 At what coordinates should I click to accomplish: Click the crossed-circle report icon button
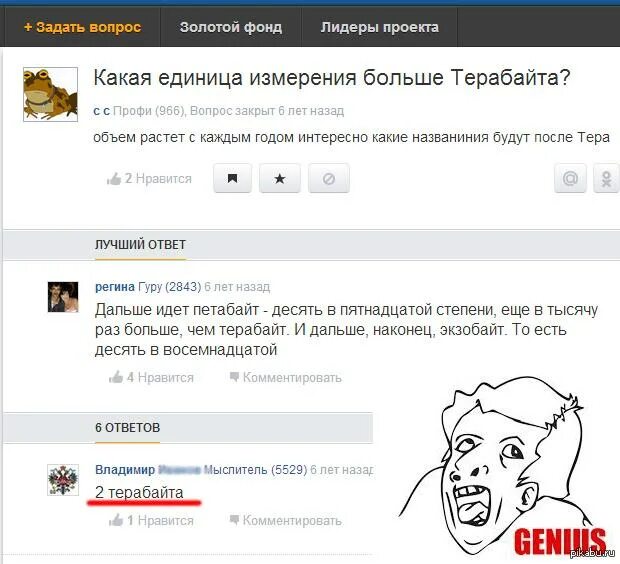pyautogui.click(x=329, y=178)
